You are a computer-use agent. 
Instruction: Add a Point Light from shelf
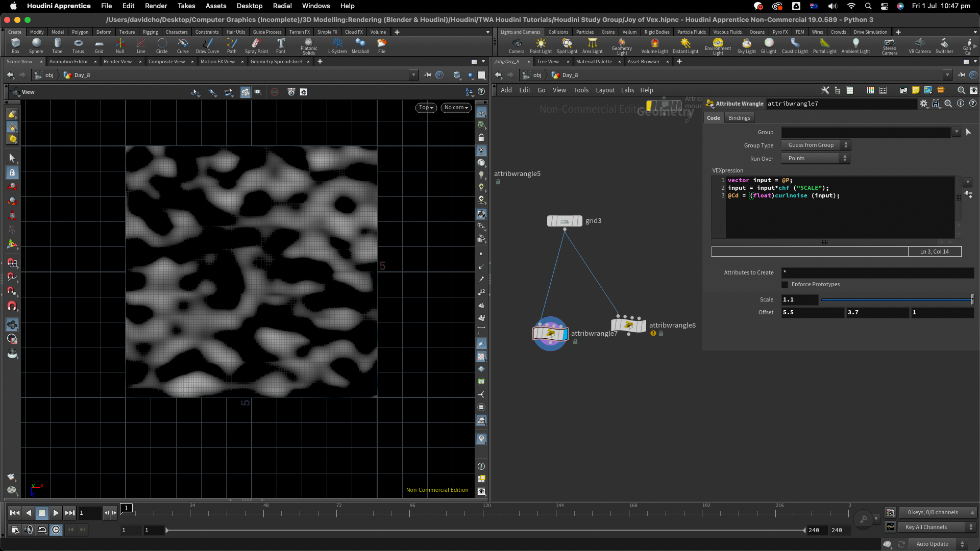coord(541,45)
